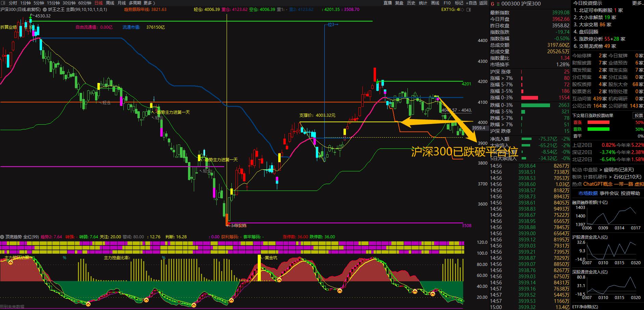Switch to 事件会议 tab
This screenshot has height=310, width=644.
(x=609, y=193)
